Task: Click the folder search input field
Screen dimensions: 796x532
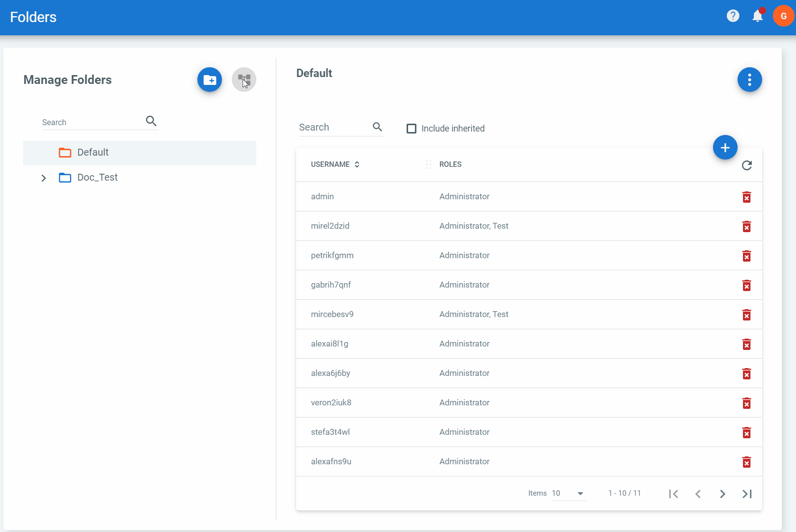Action: pos(92,122)
